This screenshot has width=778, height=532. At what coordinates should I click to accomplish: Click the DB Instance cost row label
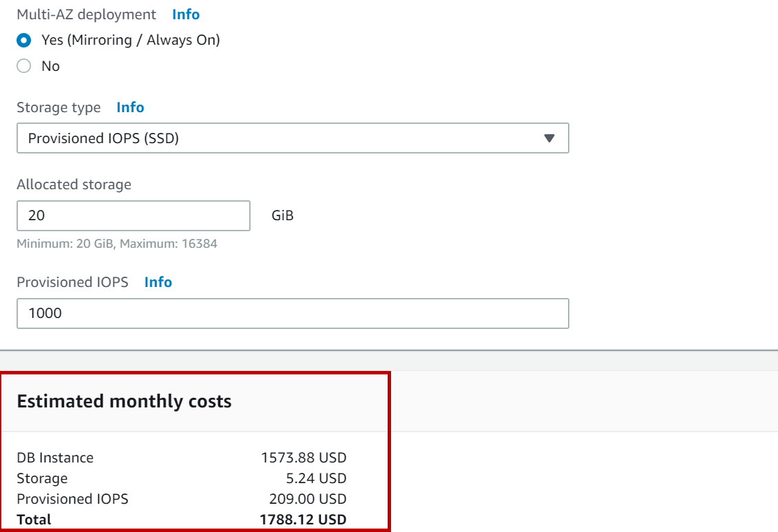coord(55,458)
